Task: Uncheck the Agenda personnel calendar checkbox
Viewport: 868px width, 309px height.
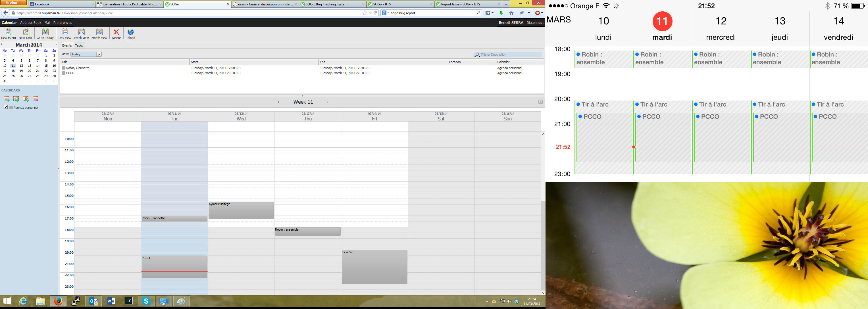Action: pos(6,107)
